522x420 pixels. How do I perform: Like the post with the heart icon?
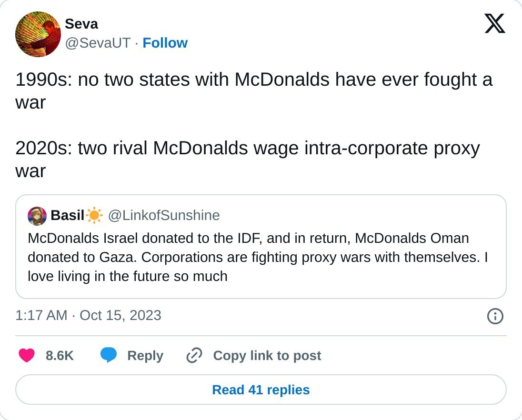pos(27,355)
